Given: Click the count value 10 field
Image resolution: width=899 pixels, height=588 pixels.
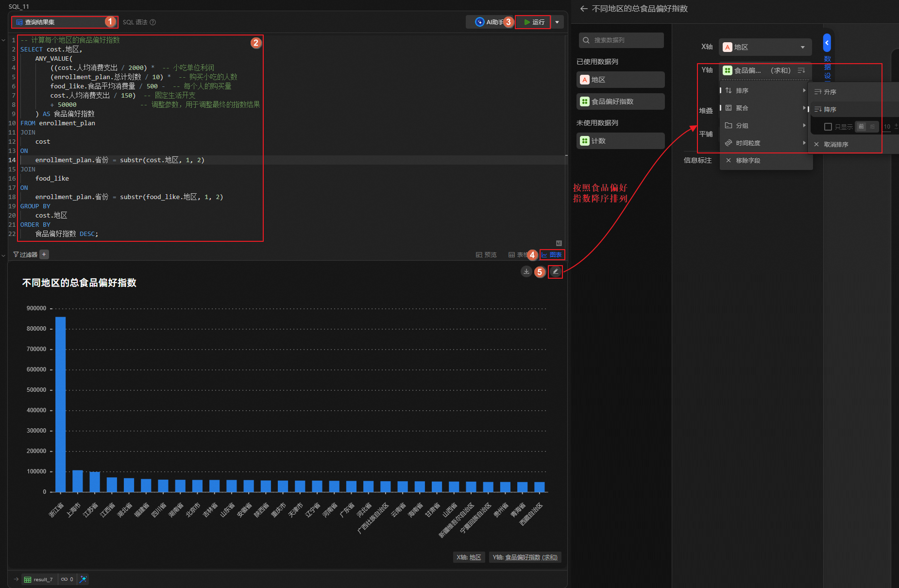Looking at the screenshot, I should point(887,127).
